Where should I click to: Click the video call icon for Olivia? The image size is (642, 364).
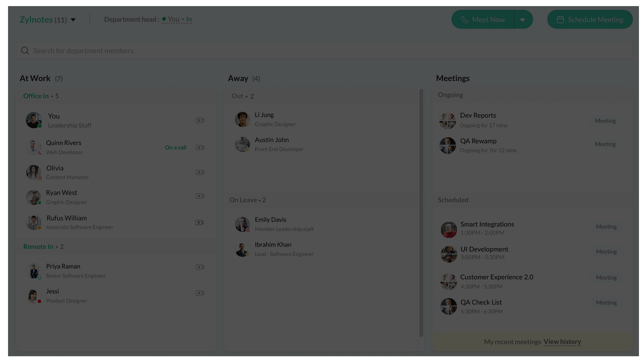[200, 172]
